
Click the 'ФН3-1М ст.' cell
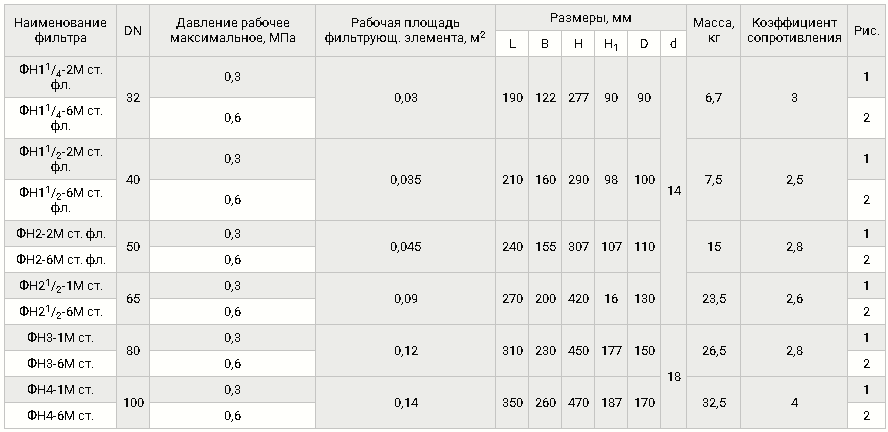pos(61,338)
